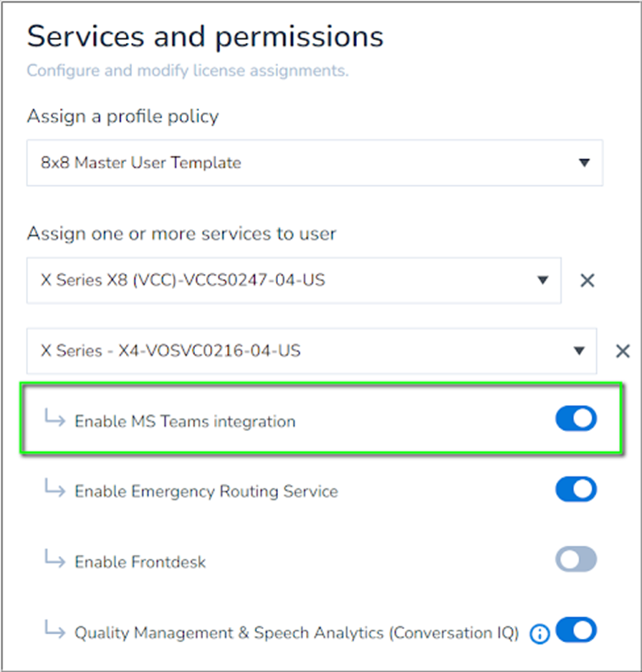Click the X Series X8 (VCC) service name
Image resolution: width=642 pixels, height=672 pixels.
tap(183, 280)
